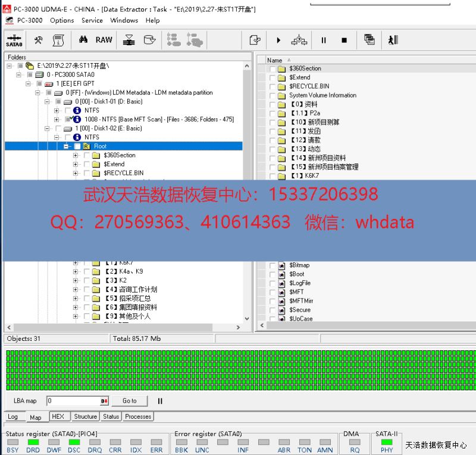Check the $RECYCLE.BIN box in file list
Viewport: 476px width, 455px height.
[x=273, y=86]
